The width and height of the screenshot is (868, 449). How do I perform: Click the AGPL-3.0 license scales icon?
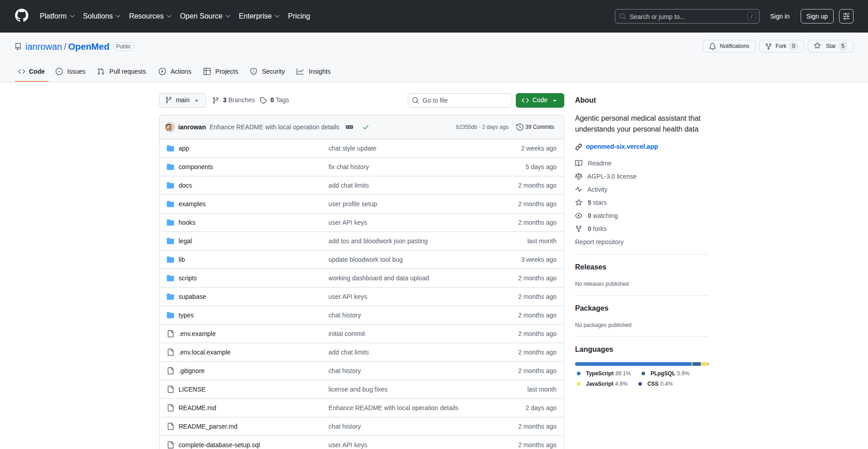pyautogui.click(x=579, y=176)
